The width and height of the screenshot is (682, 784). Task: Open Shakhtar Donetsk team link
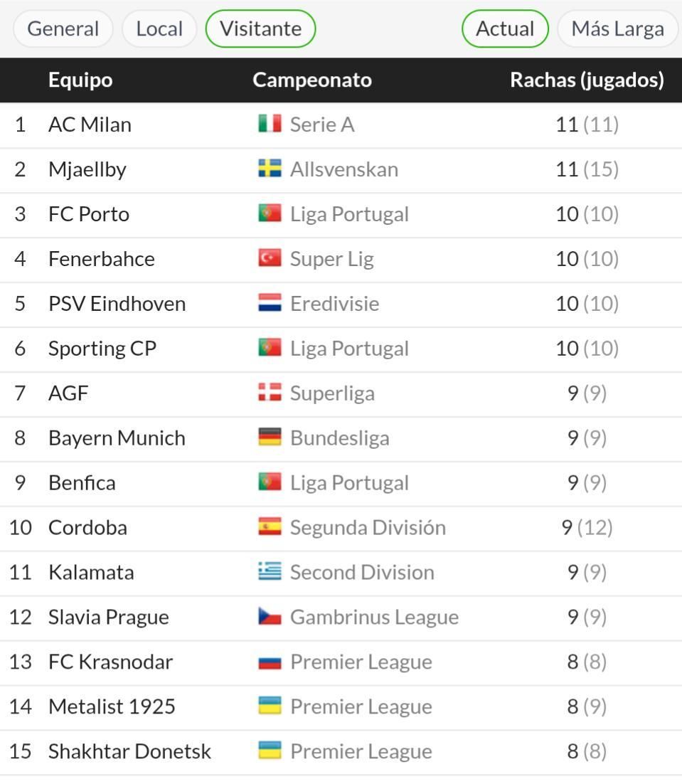tap(129, 752)
